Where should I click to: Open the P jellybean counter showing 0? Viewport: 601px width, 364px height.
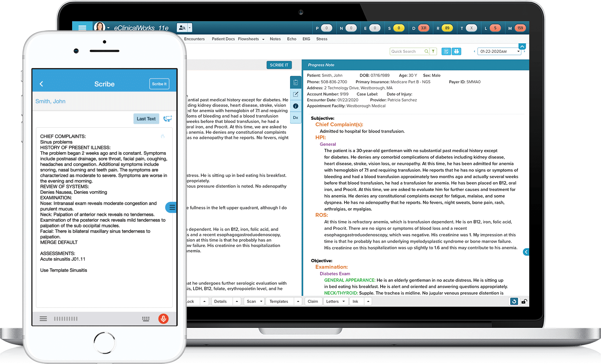[327, 28]
